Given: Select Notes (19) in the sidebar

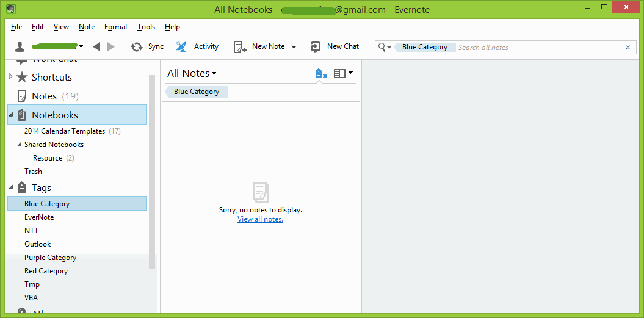Looking at the screenshot, I should (55, 96).
